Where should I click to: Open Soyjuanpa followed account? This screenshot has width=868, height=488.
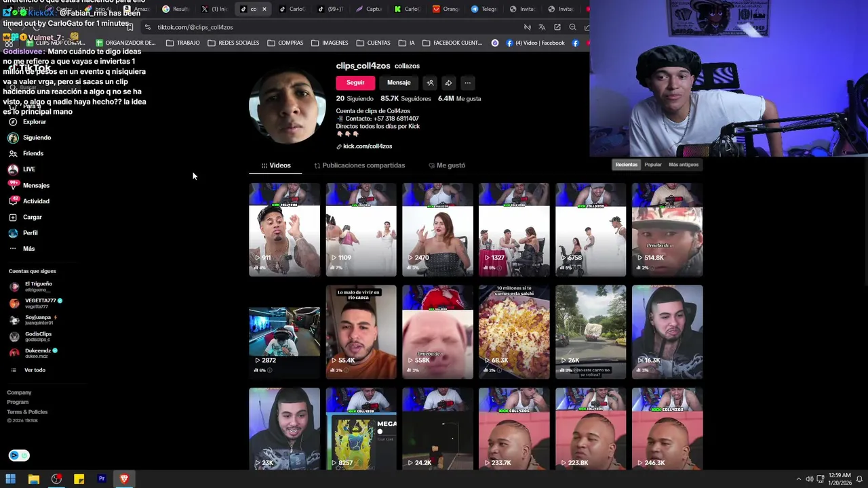click(33, 319)
